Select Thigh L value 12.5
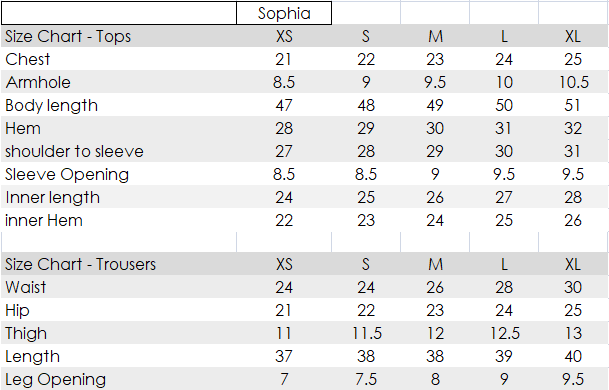 [504, 333]
